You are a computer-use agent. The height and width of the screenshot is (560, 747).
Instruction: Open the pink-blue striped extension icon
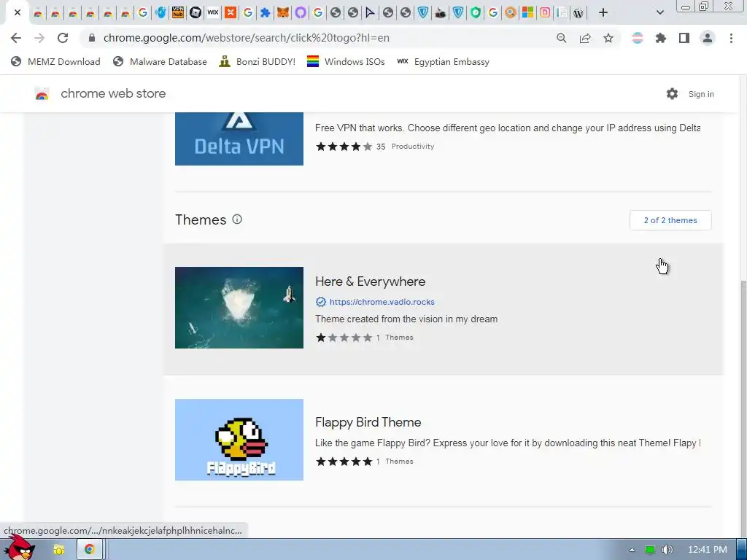coord(638,38)
